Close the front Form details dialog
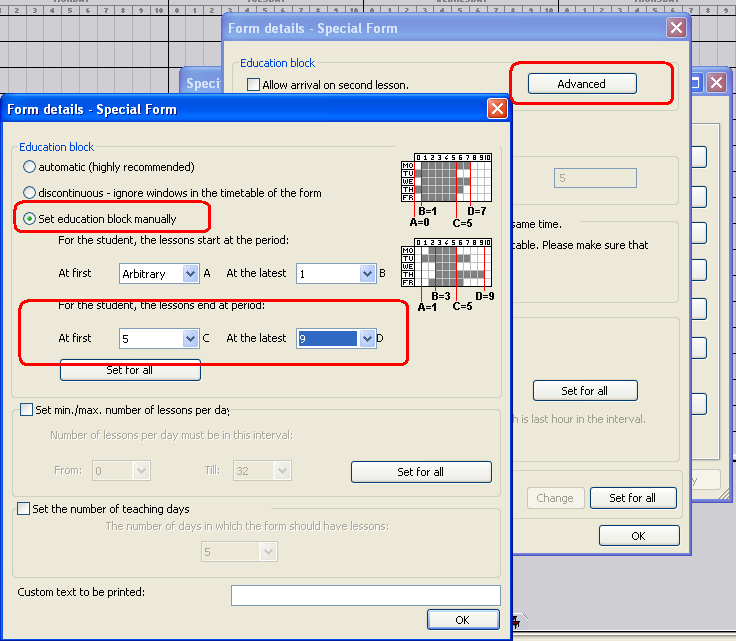This screenshot has height=641, width=736. tap(497, 110)
